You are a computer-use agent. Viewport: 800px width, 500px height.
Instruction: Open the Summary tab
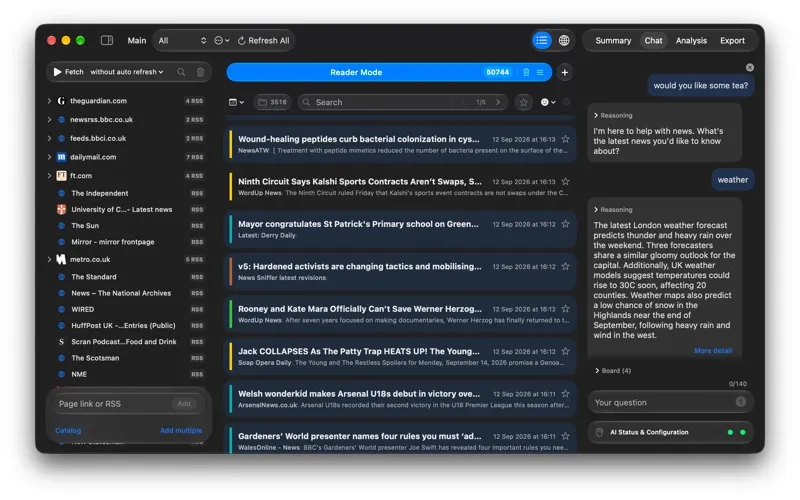click(613, 40)
